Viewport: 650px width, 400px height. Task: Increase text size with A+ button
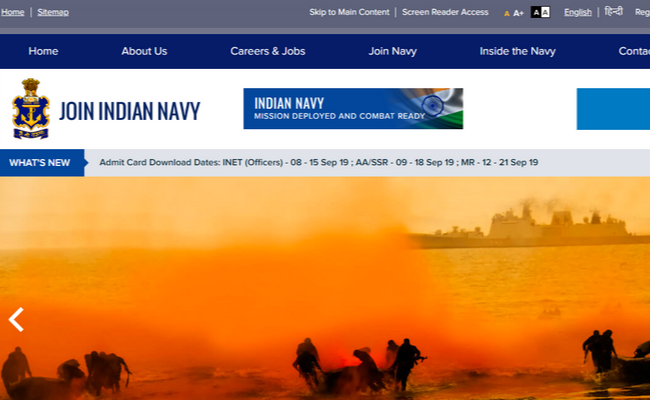pos(518,13)
